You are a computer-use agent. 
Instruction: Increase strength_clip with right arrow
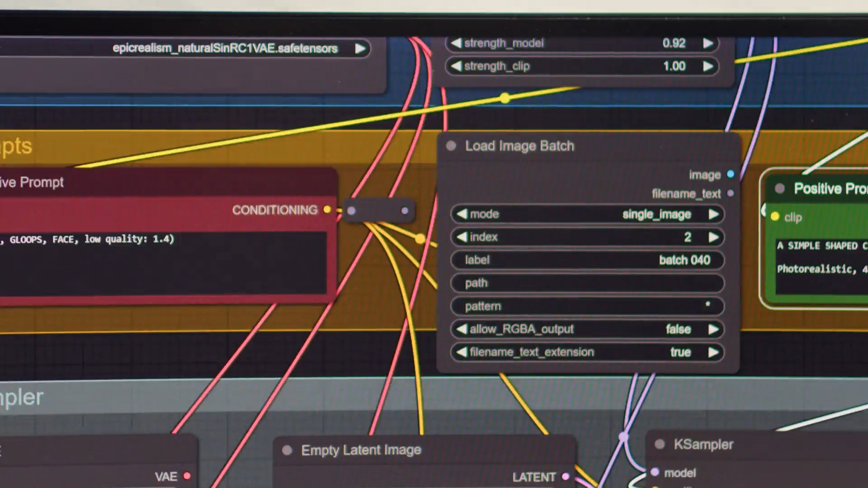click(x=708, y=66)
